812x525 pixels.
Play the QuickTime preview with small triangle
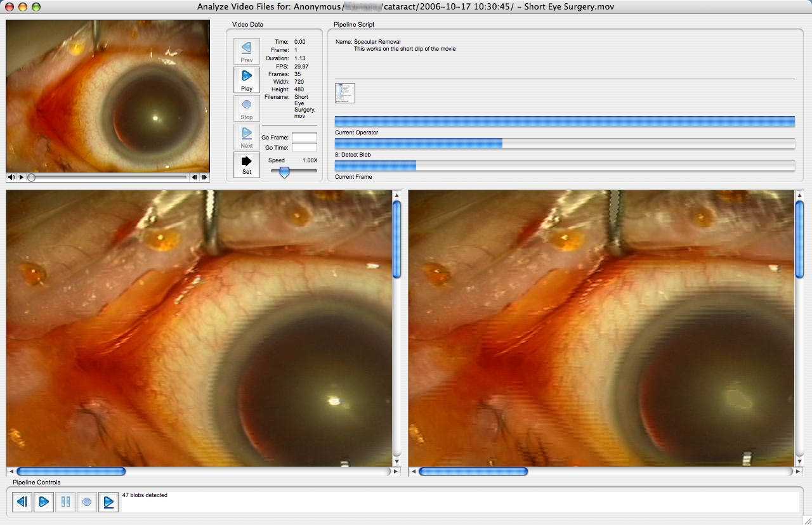pyautogui.click(x=22, y=178)
